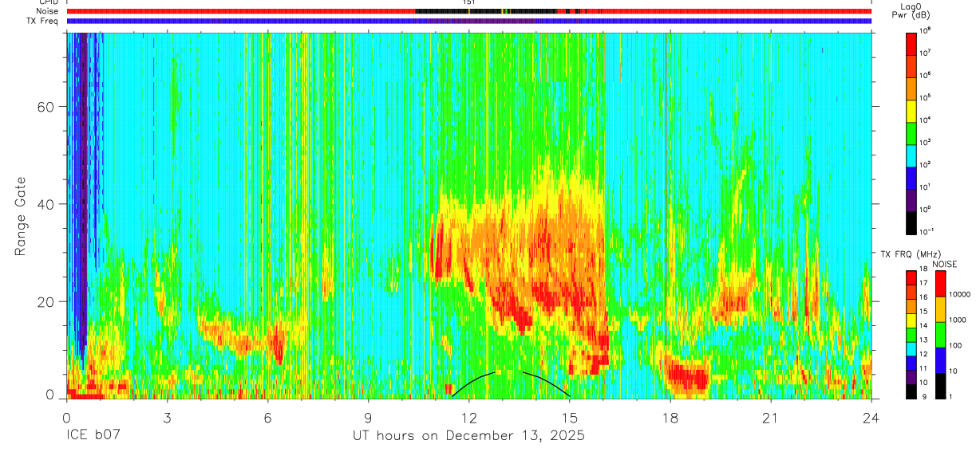
Task: Click the '10^-1' label on the power scale
Action: 928,231
